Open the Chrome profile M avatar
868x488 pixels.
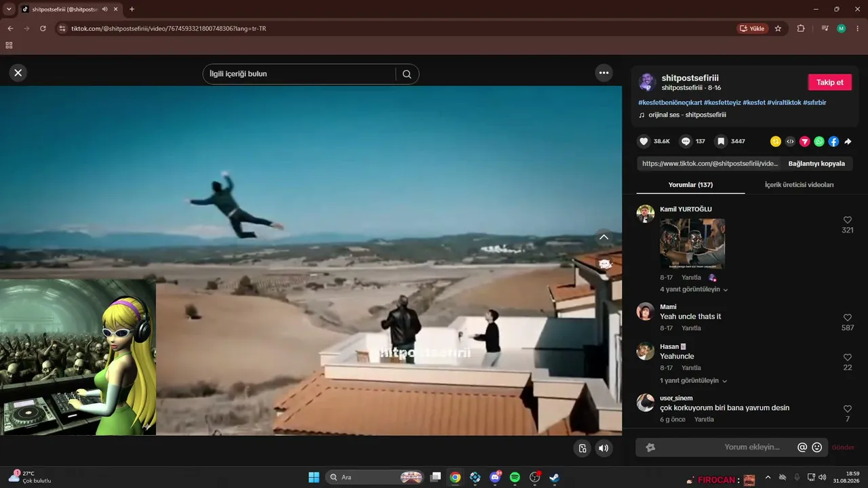(842, 28)
